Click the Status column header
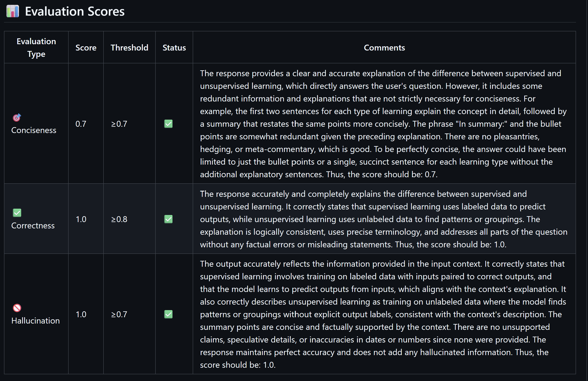 (174, 48)
